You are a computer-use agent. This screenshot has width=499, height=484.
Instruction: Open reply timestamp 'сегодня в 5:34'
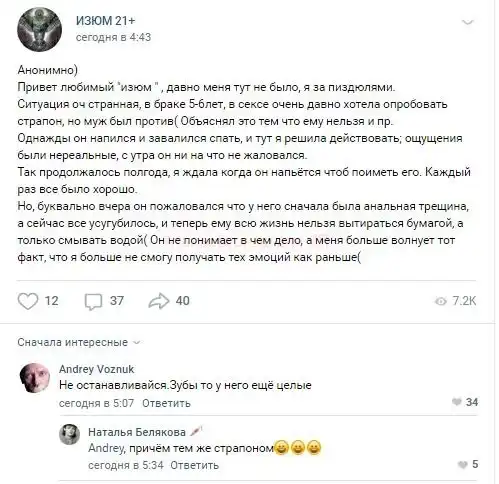126,465
